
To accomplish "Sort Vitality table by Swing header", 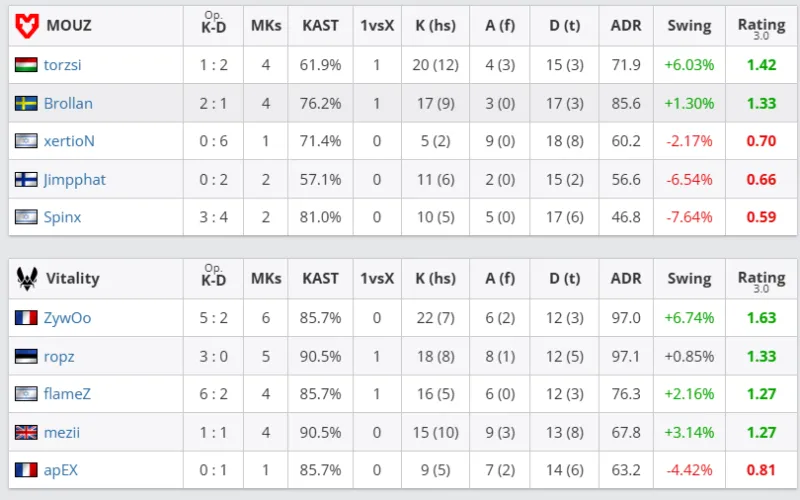I will point(689,279).
